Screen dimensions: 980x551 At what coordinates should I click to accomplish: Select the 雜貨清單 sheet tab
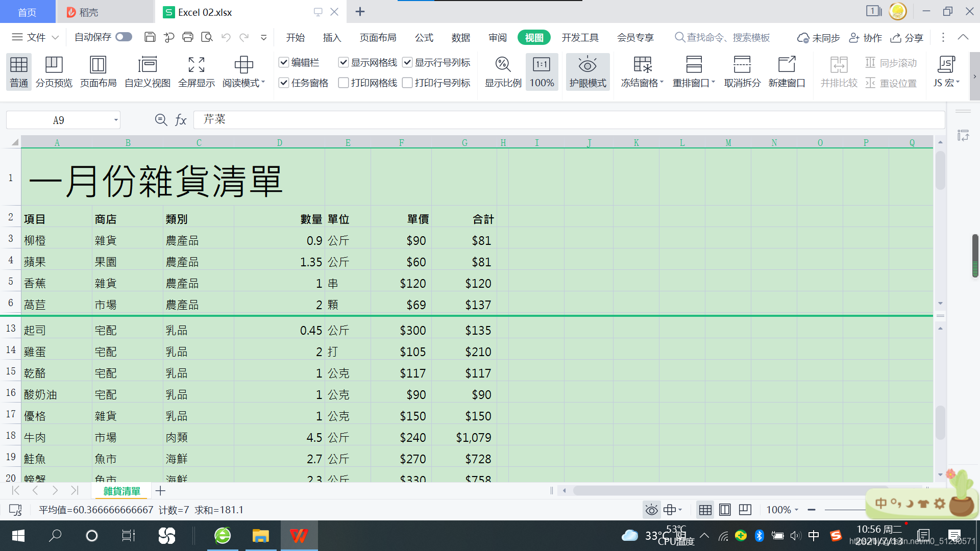[121, 491]
